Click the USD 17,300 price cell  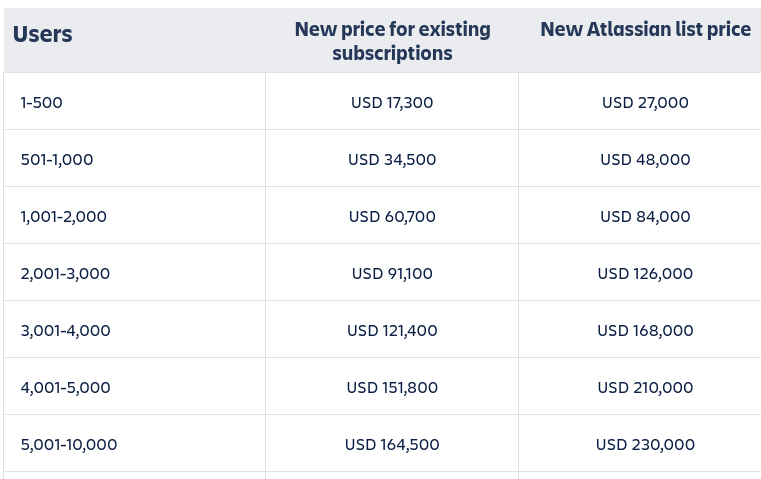[392, 102]
